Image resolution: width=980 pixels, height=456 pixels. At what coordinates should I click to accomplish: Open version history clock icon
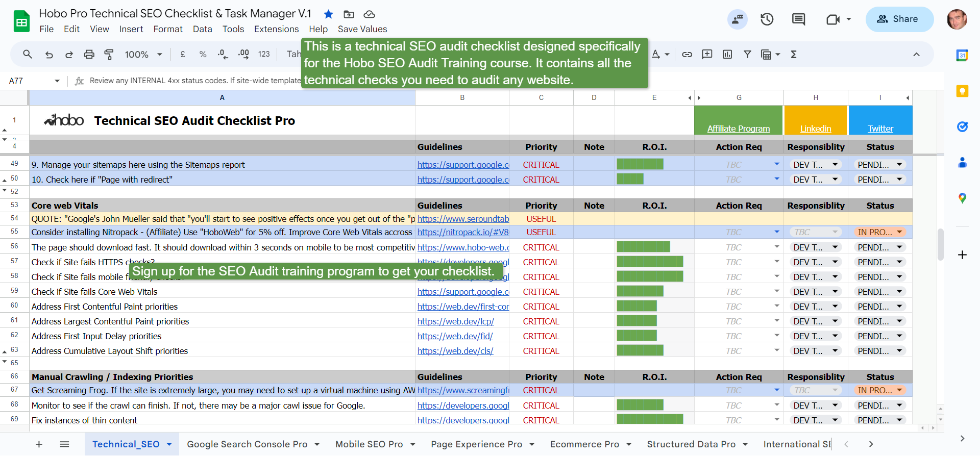tap(767, 19)
